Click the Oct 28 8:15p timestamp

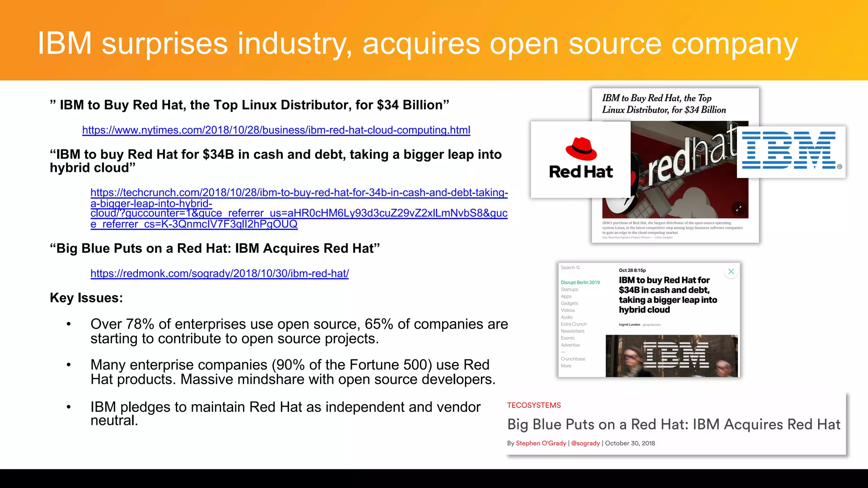632,270
